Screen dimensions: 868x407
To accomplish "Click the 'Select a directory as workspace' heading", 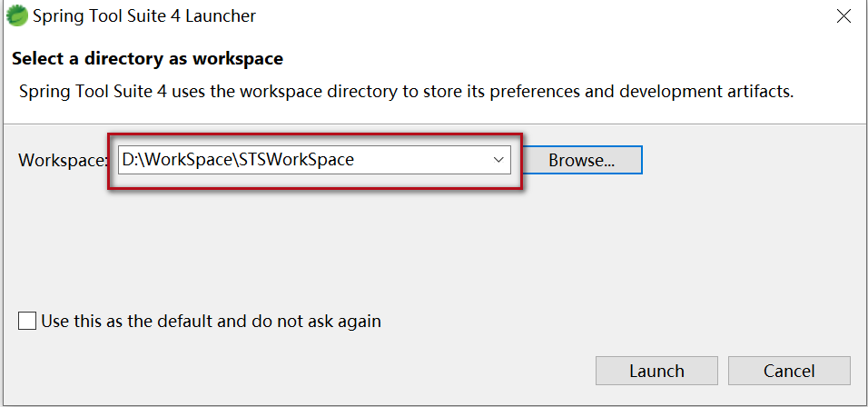I will click(147, 59).
